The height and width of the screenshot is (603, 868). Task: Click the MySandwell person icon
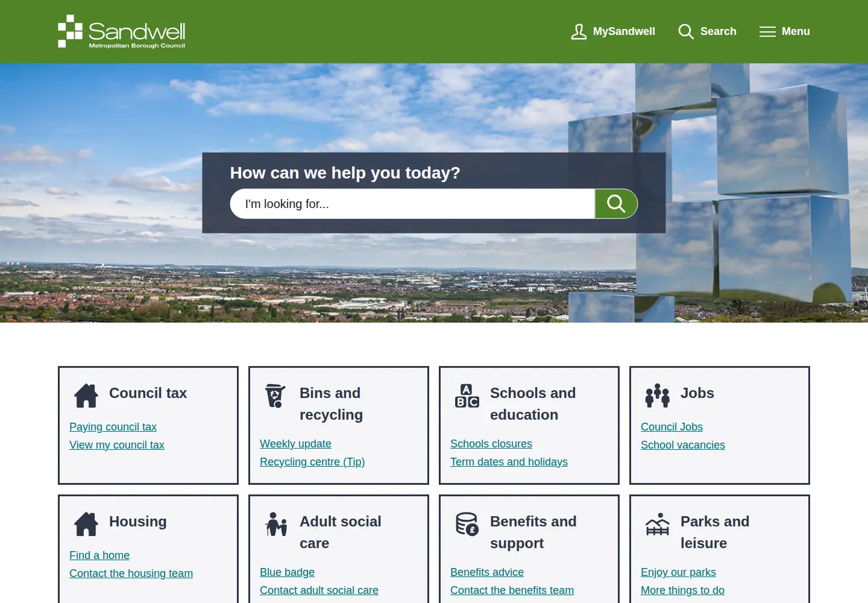(579, 31)
